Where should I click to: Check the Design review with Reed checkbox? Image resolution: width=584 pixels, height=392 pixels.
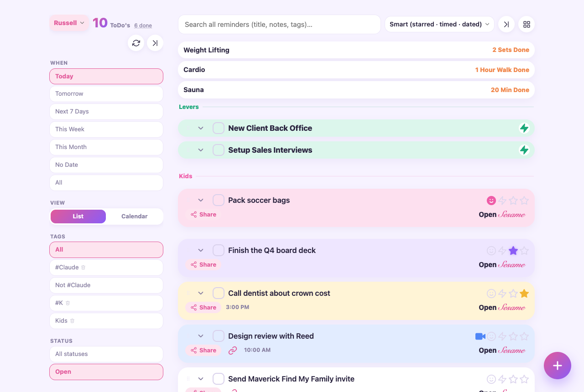[x=219, y=336]
